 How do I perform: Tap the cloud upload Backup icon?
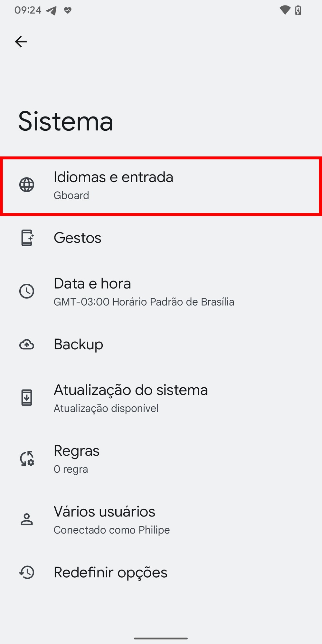[x=27, y=345]
